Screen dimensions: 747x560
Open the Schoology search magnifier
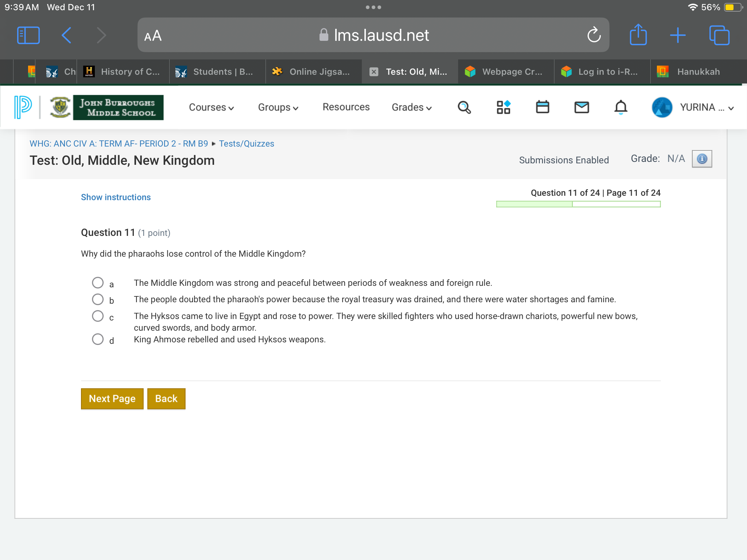pos(464,107)
